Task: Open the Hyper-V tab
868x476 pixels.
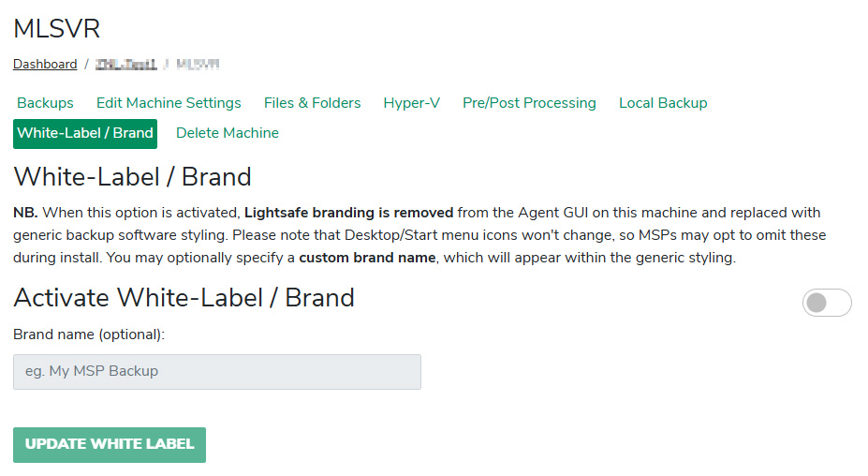Action: tap(411, 103)
